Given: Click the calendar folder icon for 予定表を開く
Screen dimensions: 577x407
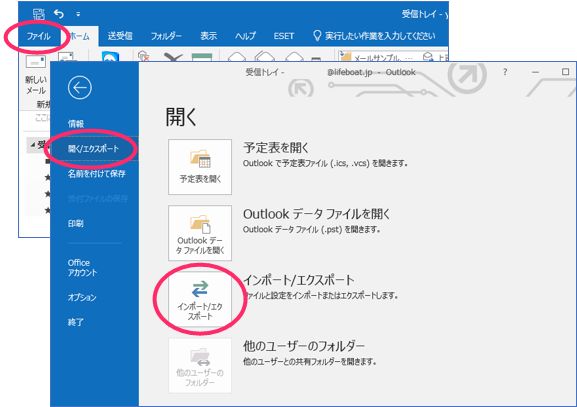Looking at the screenshot, I should coord(200,159).
